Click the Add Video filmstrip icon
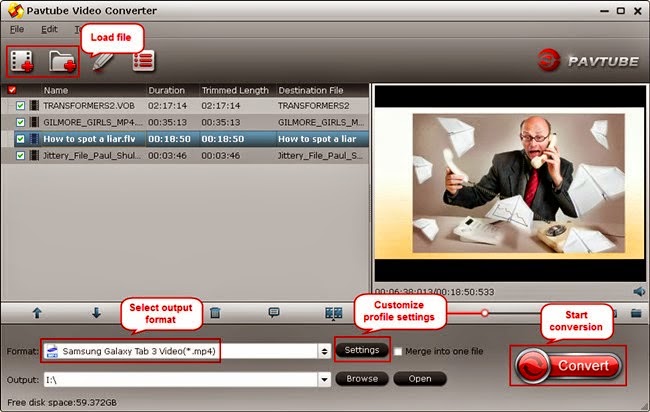 pyautogui.click(x=22, y=61)
